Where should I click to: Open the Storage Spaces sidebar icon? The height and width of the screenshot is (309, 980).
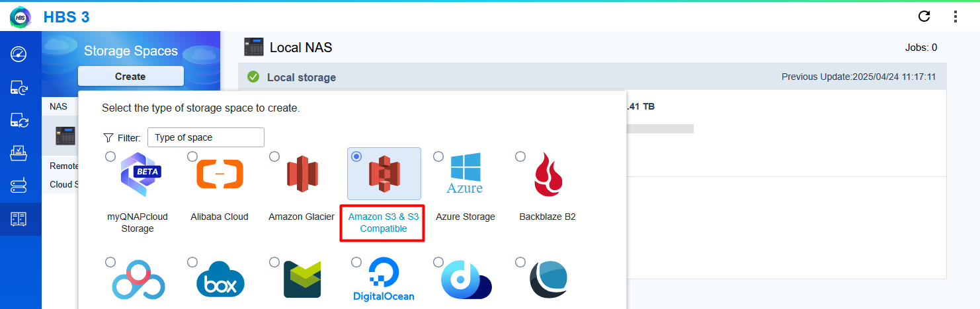click(19, 219)
